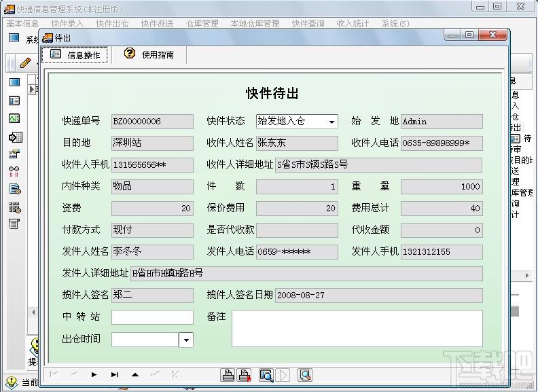Click the document with gear icon in sidebar

click(x=15, y=189)
